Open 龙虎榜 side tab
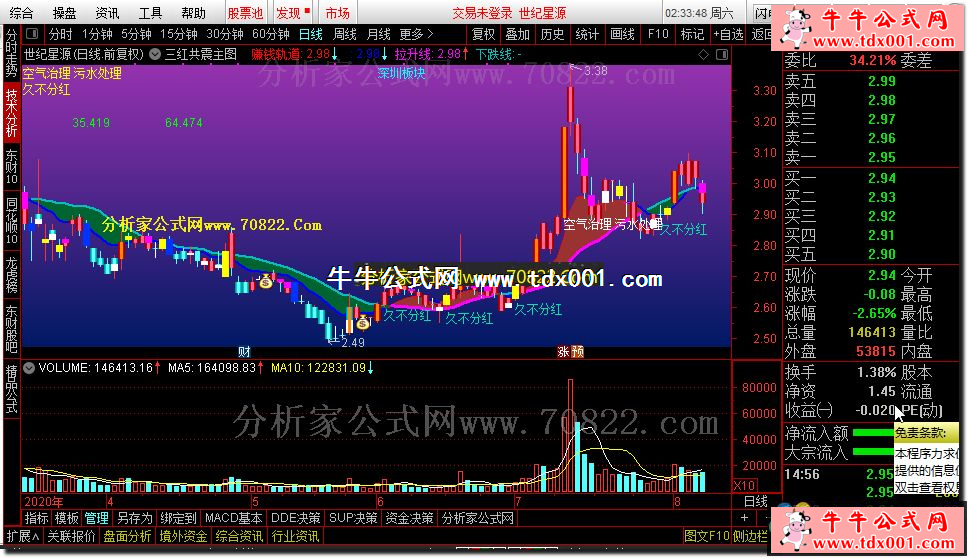 [12, 274]
